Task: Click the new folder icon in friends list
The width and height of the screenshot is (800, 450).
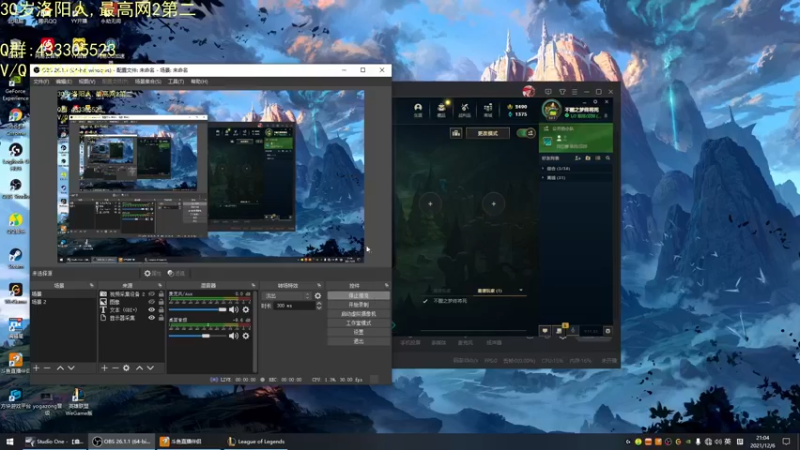Action: click(588, 158)
